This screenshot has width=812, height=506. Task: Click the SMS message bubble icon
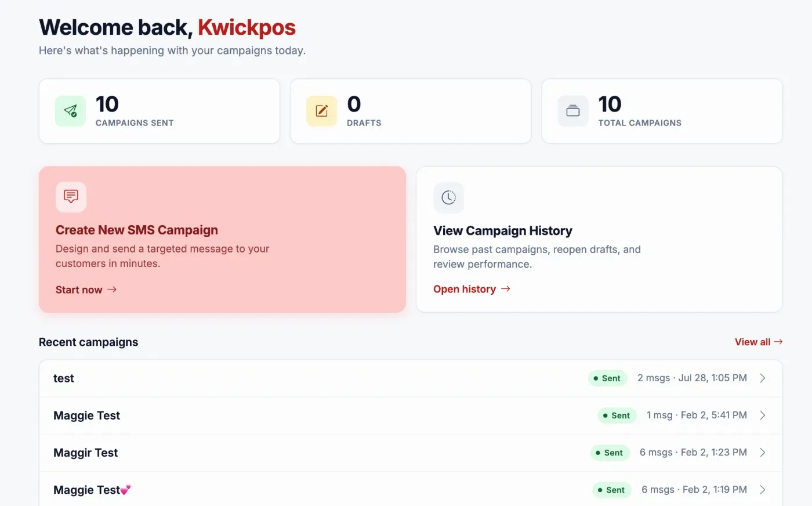pos(71,197)
